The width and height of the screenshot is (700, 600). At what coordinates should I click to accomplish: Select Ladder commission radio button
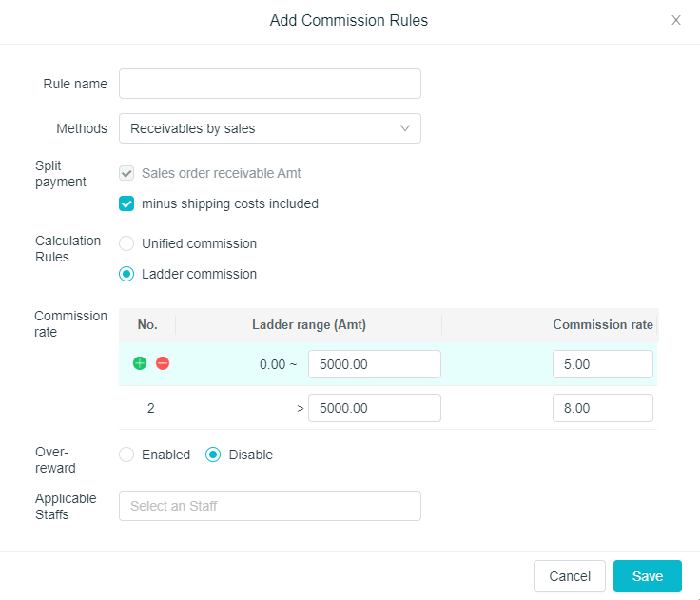point(126,274)
